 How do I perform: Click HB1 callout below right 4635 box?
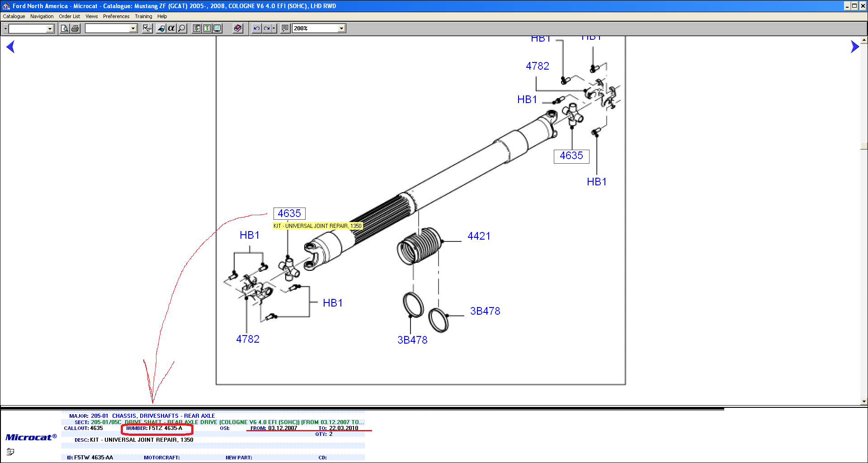tap(597, 182)
